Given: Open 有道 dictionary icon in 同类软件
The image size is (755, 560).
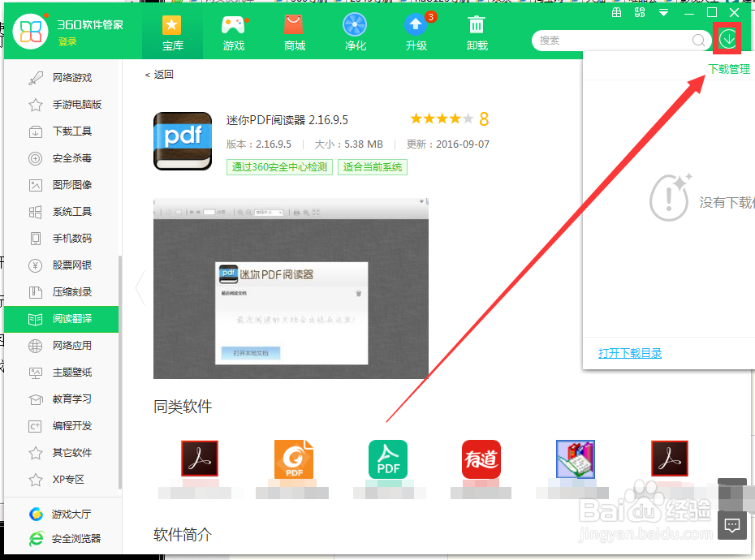Looking at the screenshot, I should click(481, 459).
